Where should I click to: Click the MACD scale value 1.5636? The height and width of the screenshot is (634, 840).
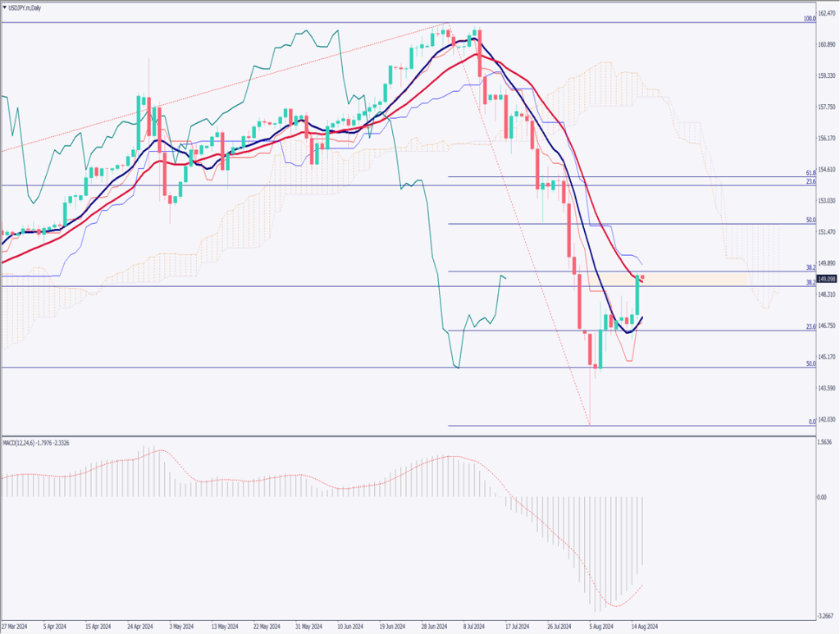point(826,443)
